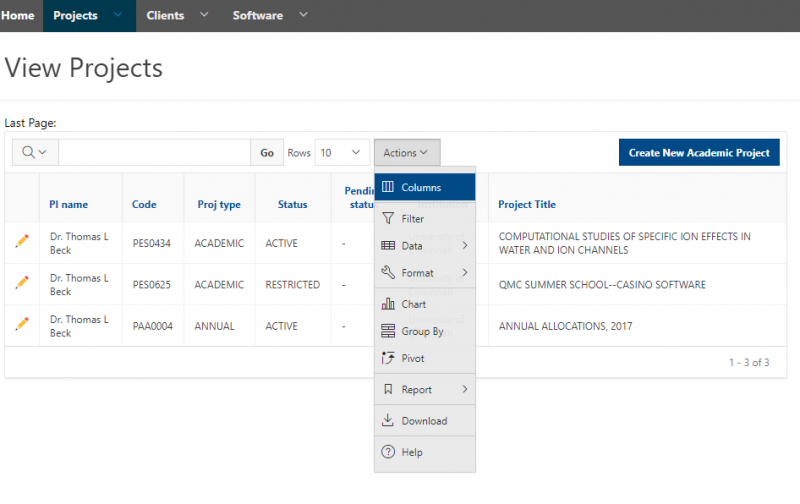Sort by the Status column header
Image resolution: width=800 pixels, height=504 pixels.
point(292,205)
